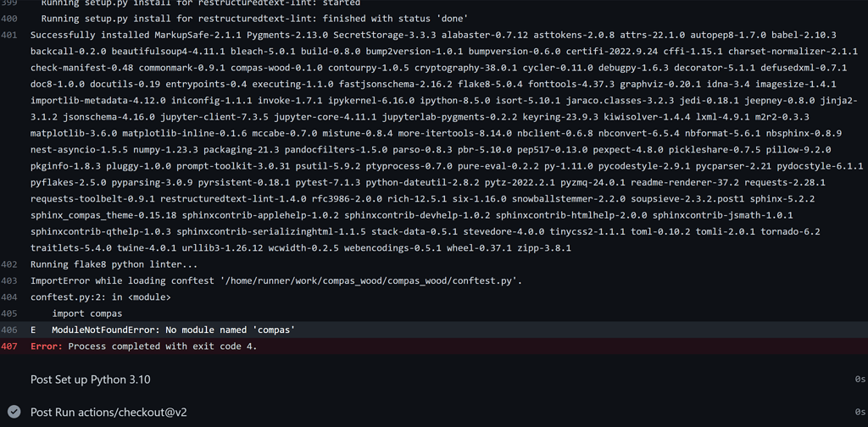The image size is (868, 427).
Task: Click log line number 400
Action: (x=9, y=18)
